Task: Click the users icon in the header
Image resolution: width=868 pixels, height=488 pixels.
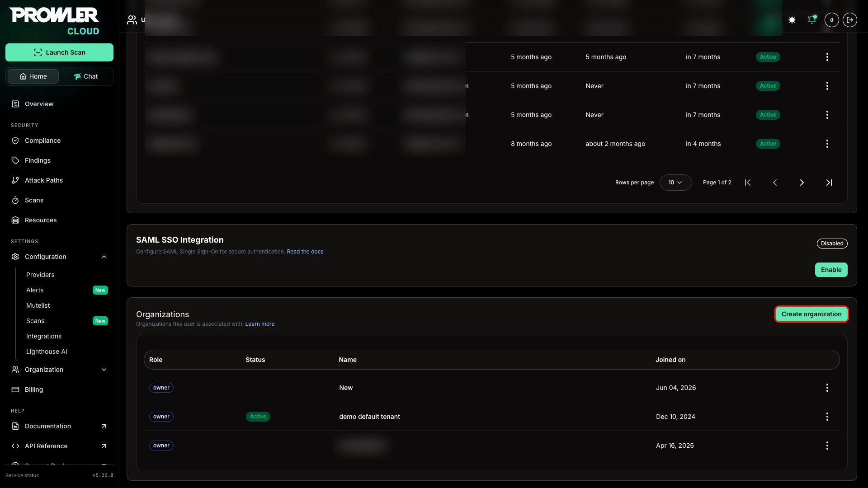Action: pos(132,20)
